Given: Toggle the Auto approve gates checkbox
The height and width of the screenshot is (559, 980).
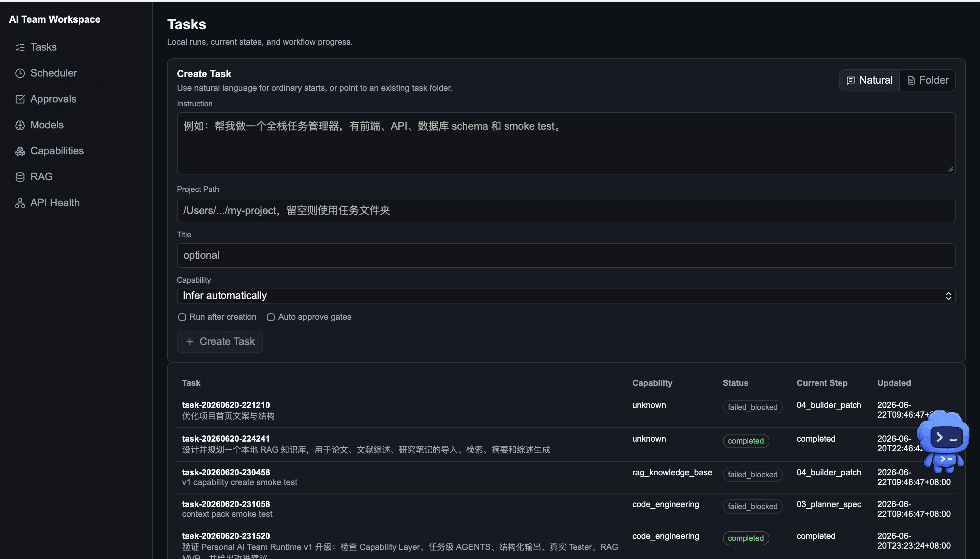Looking at the screenshot, I should tap(271, 317).
